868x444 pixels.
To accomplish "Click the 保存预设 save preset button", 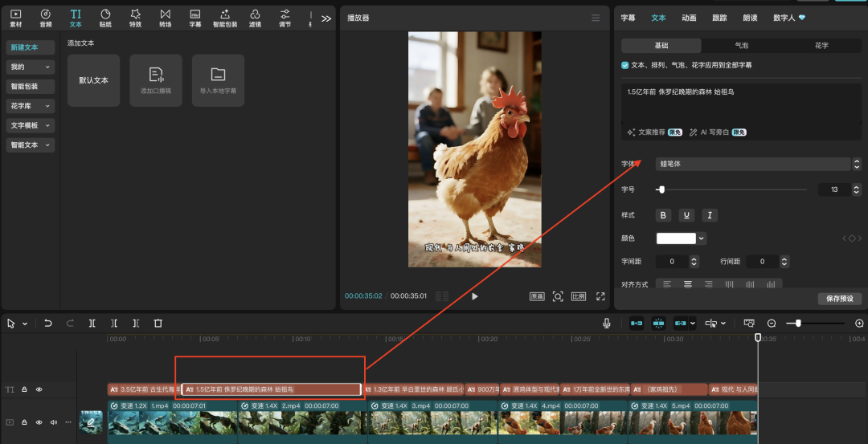I will (x=839, y=299).
